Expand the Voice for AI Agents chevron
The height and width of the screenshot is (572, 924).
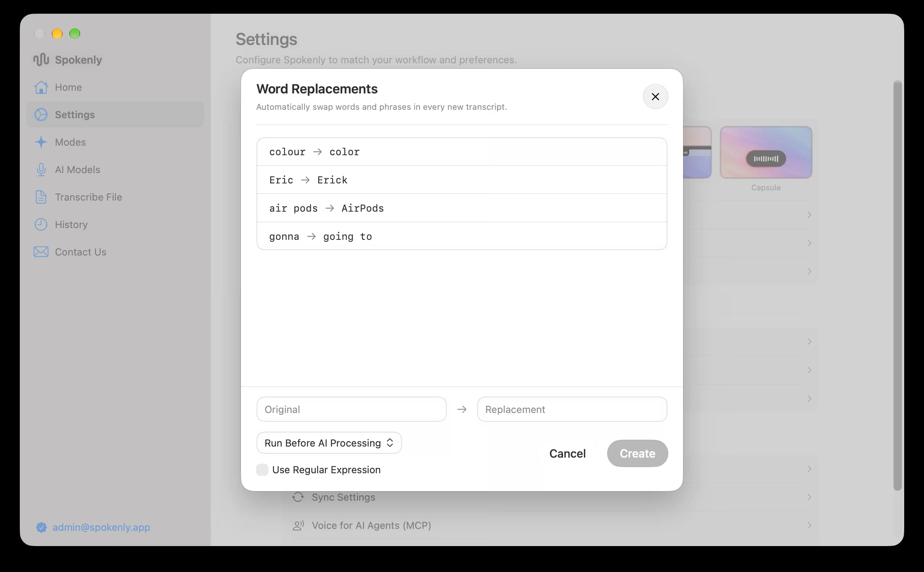809,525
